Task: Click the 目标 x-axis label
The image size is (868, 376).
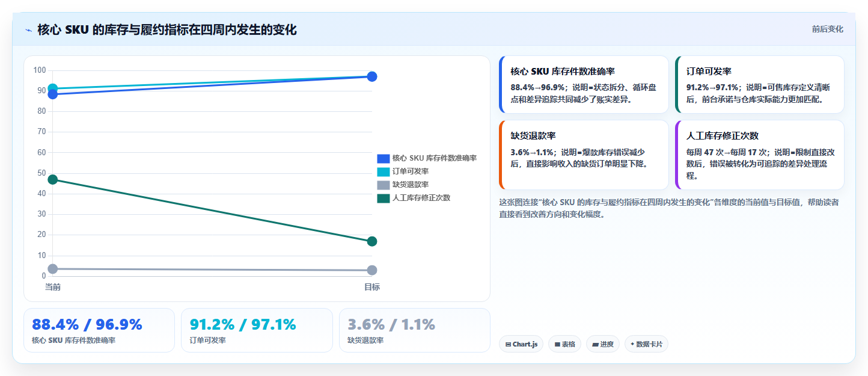Action: (x=372, y=287)
